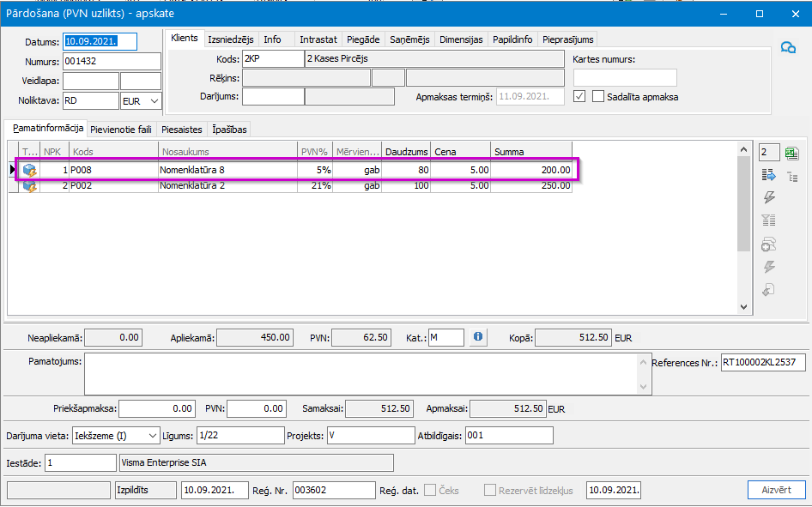
Task: Click the Reģ. Nr. field 003602
Action: click(334, 490)
